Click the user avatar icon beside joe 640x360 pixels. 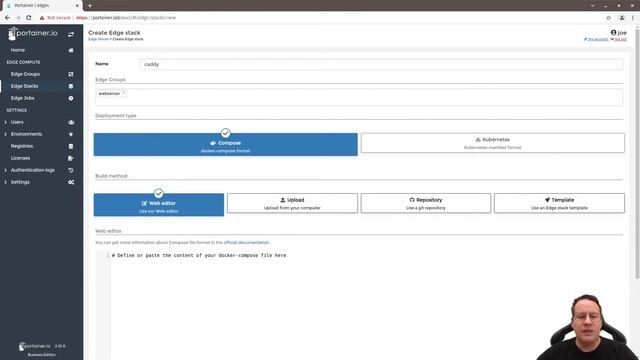pyautogui.click(x=613, y=33)
